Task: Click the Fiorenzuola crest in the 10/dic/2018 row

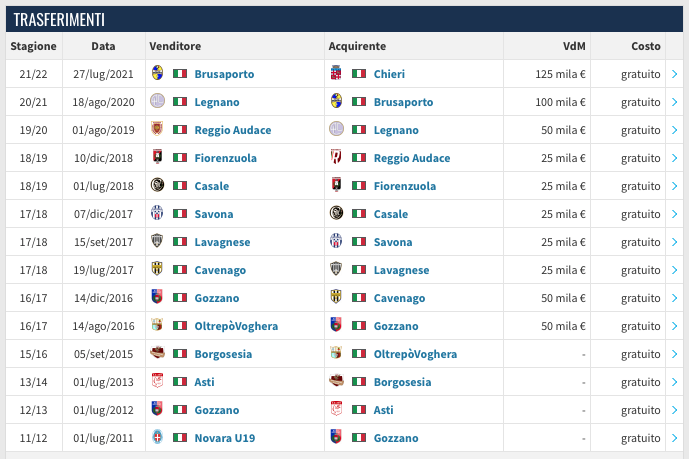Action: (x=157, y=158)
